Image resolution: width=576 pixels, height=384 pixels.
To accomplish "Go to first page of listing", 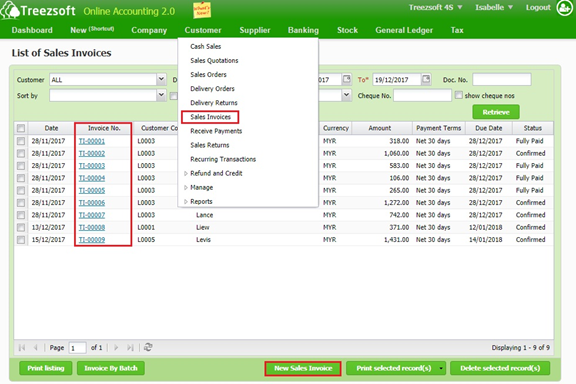I will 22,347.
